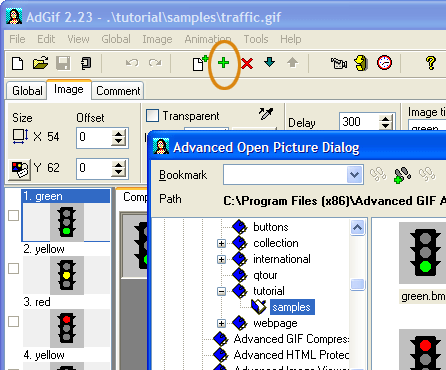The image size is (446, 370).
Task: Click the yellow question mark help icon
Action: pos(431,63)
